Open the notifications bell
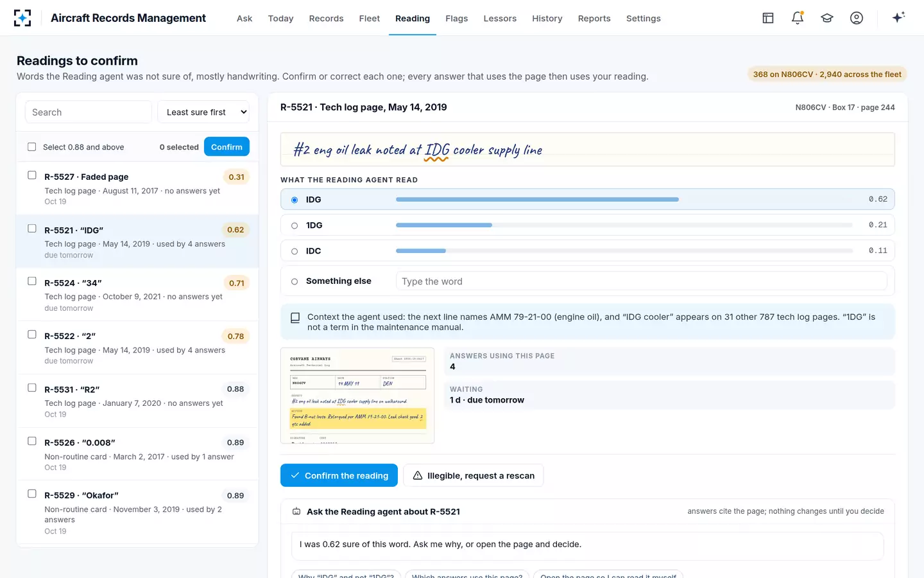 (798, 18)
